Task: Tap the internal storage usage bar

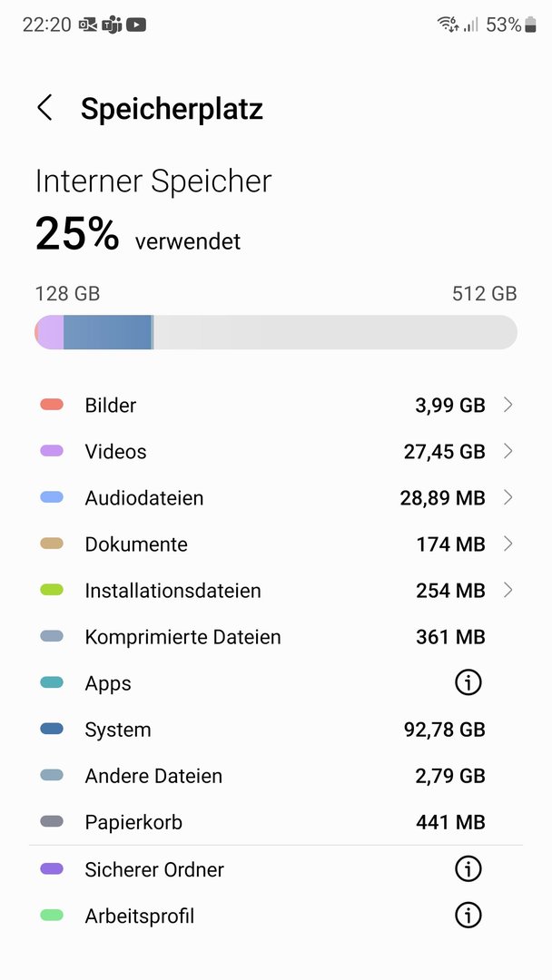Action: [x=276, y=332]
